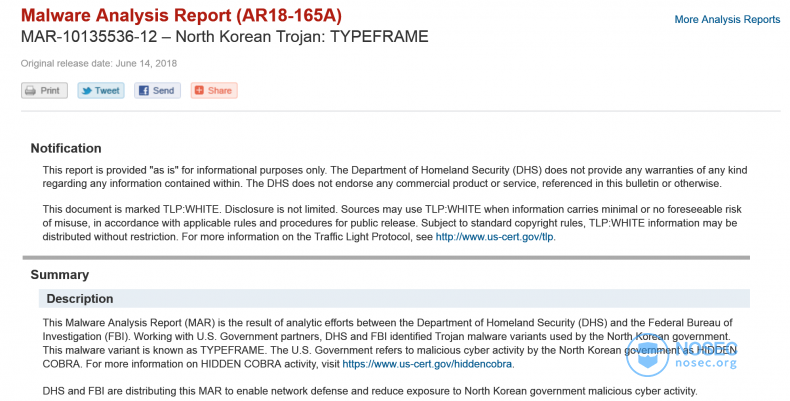The height and width of the screenshot is (401, 790).
Task: Click the printer icon in Print button
Action: click(30, 91)
